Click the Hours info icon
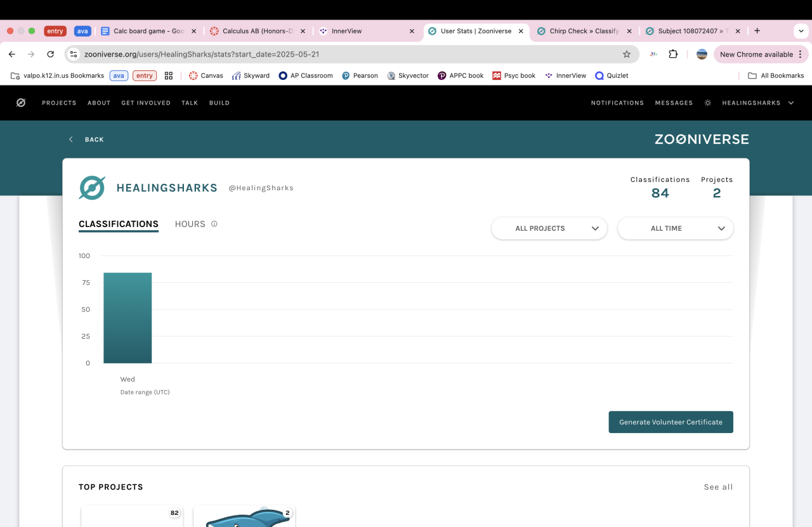812x527 pixels. click(x=214, y=224)
